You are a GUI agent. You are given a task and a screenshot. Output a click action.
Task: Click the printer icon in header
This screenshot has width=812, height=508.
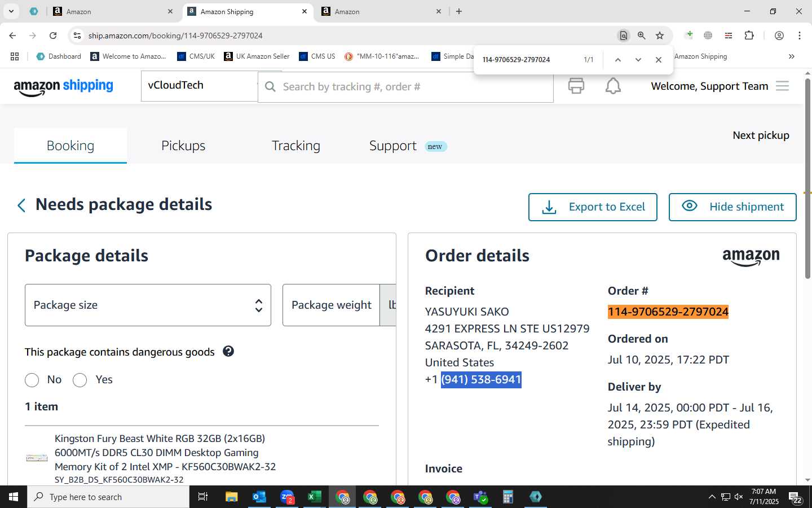pyautogui.click(x=576, y=86)
